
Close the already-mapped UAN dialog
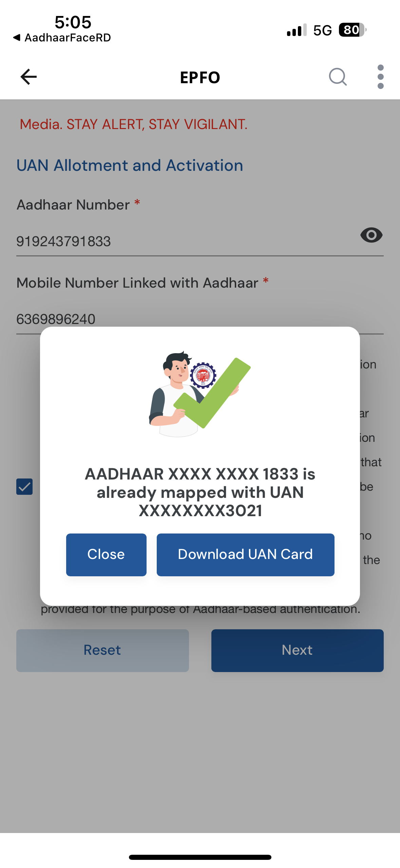pyautogui.click(x=106, y=555)
